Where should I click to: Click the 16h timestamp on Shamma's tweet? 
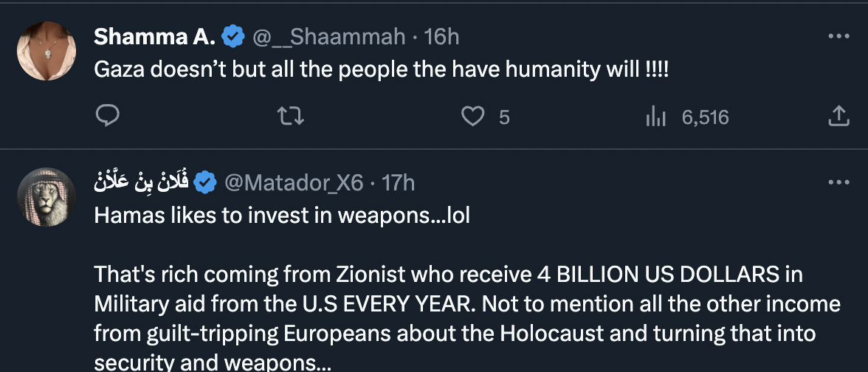[442, 36]
